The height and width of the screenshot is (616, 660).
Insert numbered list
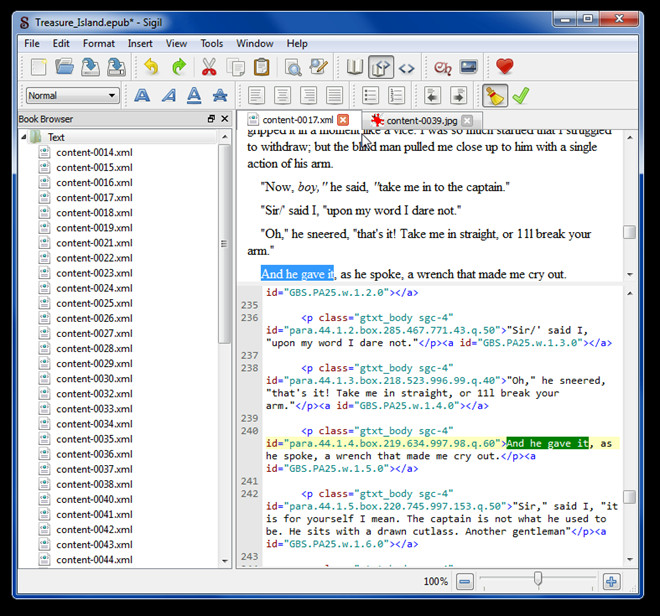pyautogui.click(x=397, y=96)
